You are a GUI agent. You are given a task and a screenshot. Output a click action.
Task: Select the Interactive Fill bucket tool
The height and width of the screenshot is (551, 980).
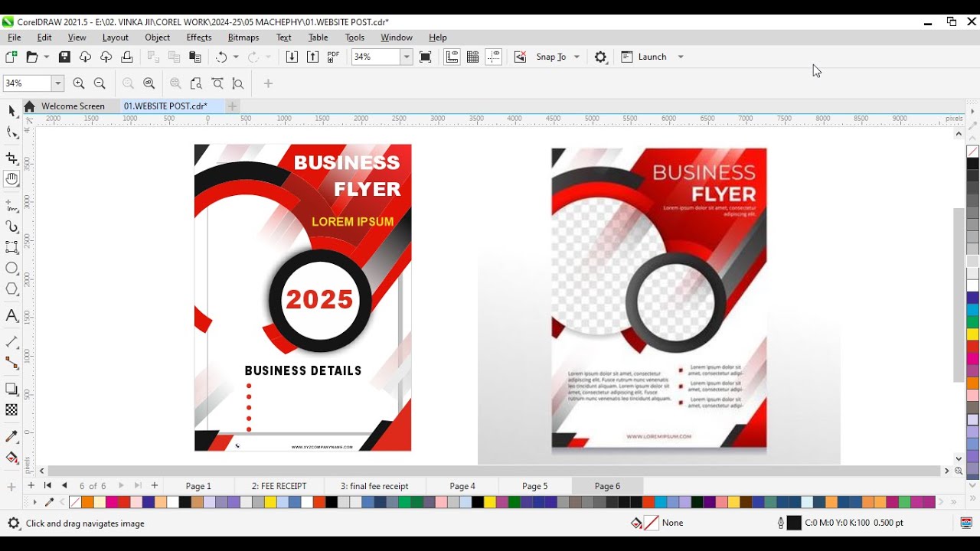pyautogui.click(x=11, y=458)
